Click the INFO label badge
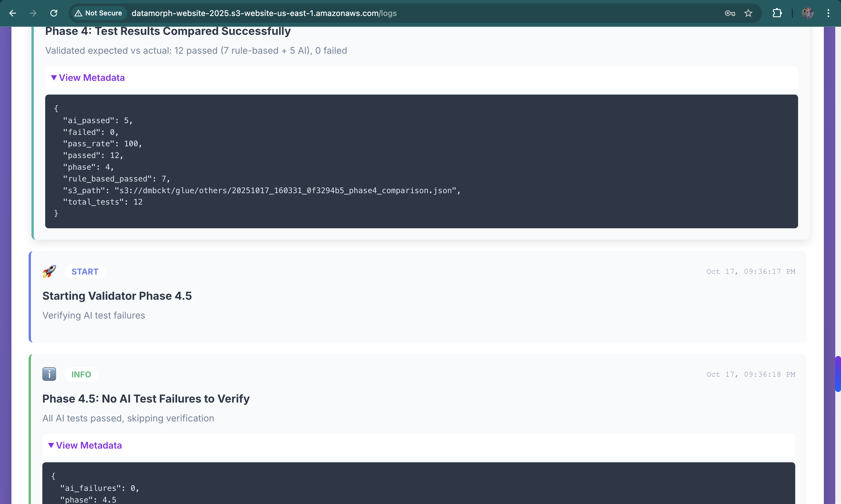841x504 pixels. tap(81, 374)
